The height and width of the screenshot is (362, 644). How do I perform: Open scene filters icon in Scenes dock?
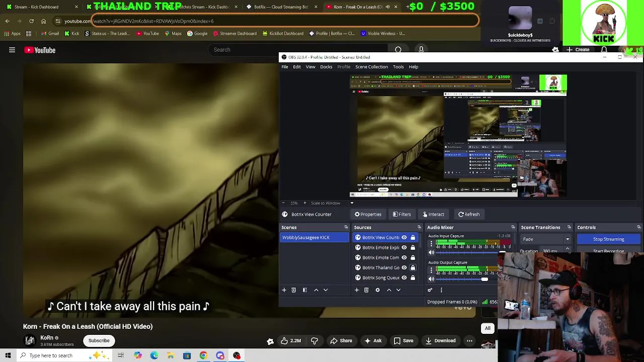pyautogui.click(x=304, y=290)
